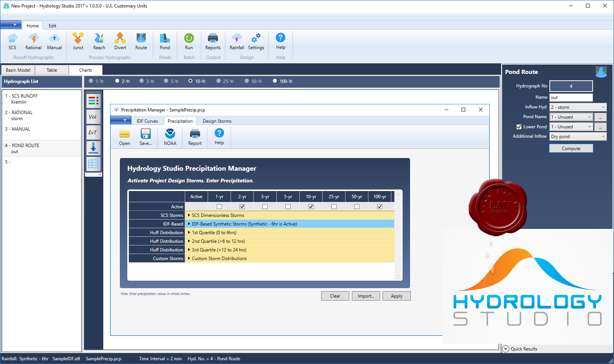Switch to the Basin Model tab
614x364 pixels.
[18, 70]
